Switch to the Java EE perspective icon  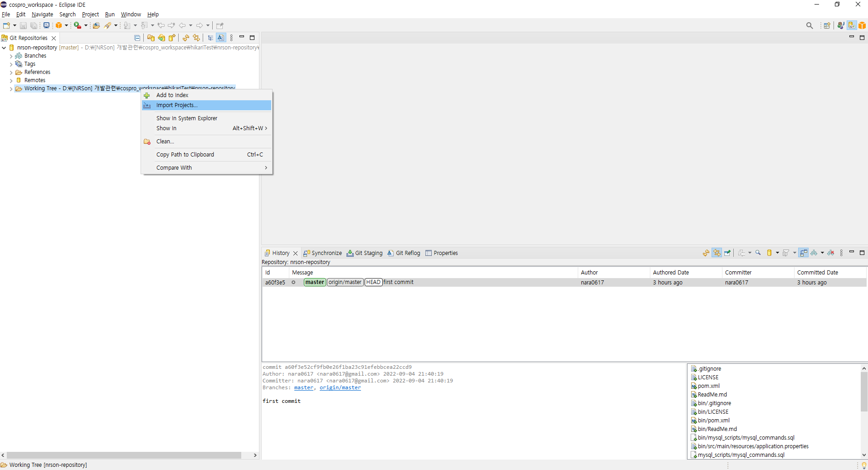coord(841,25)
